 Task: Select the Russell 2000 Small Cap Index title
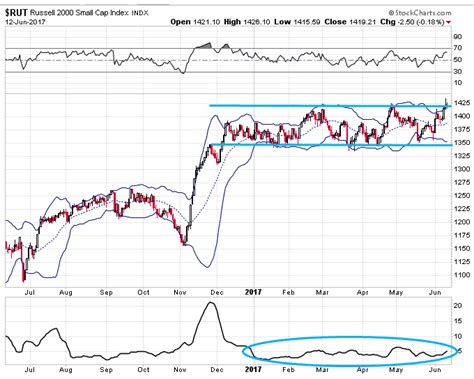pyautogui.click(x=79, y=13)
